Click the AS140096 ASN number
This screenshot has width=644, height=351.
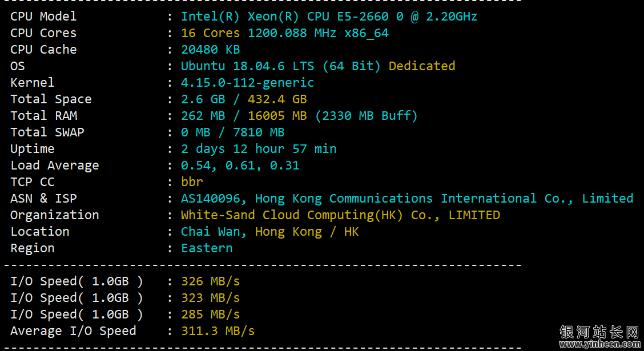pos(211,199)
